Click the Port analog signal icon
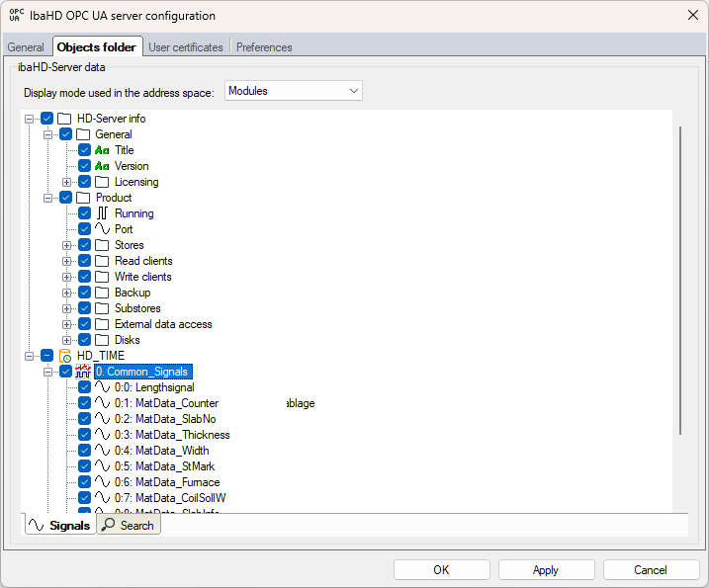 coord(102,229)
